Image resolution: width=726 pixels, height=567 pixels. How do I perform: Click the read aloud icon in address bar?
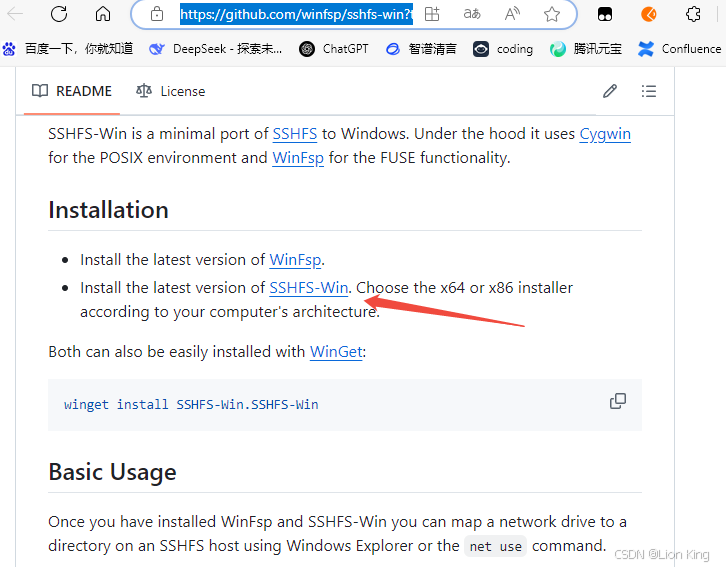coord(513,14)
